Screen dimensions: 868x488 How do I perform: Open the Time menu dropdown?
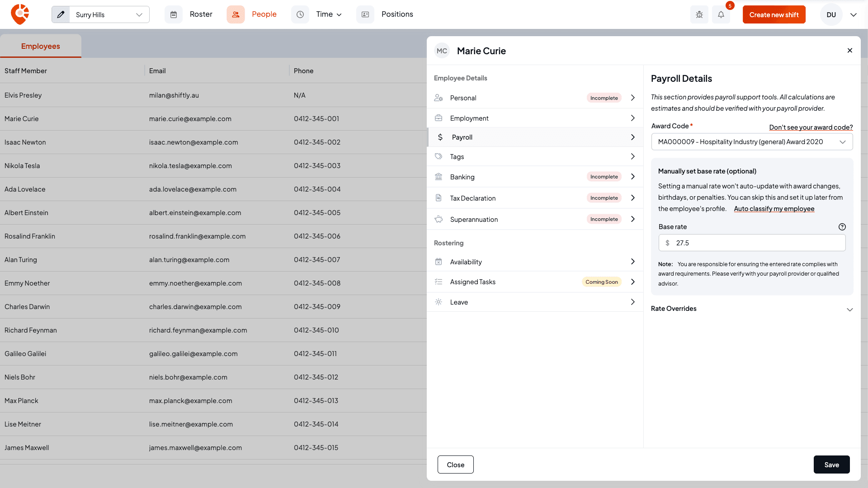(329, 14)
